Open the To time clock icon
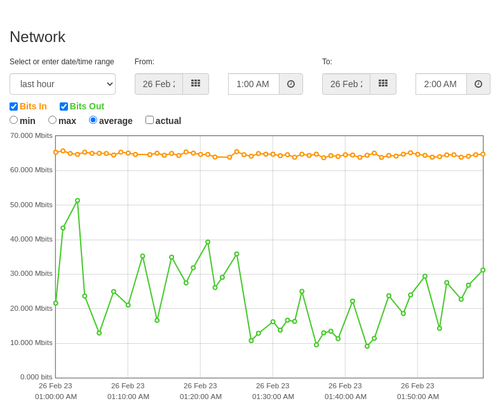The height and width of the screenshot is (403, 500). (x=478, y=84)
